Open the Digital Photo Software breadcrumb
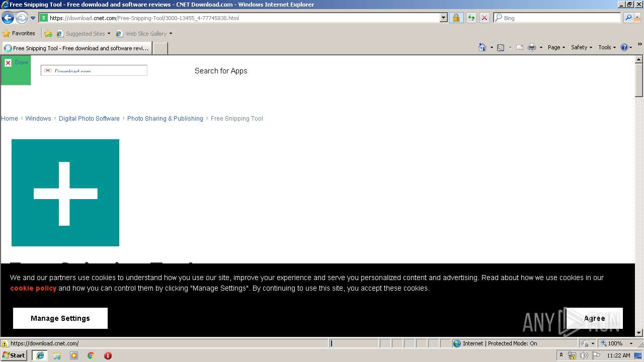 89,119
